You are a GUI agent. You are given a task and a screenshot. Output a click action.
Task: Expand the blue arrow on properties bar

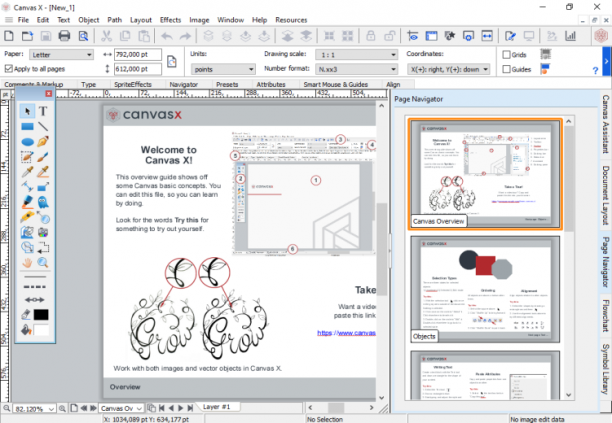pos(607,61)
